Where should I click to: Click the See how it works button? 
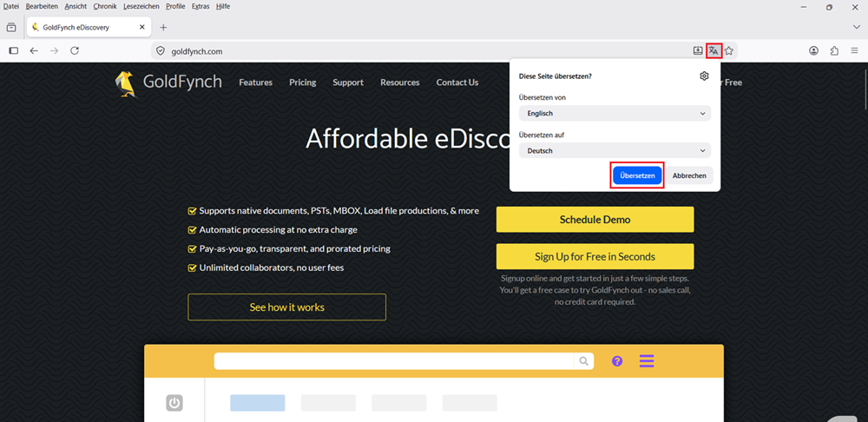[286, 307]
